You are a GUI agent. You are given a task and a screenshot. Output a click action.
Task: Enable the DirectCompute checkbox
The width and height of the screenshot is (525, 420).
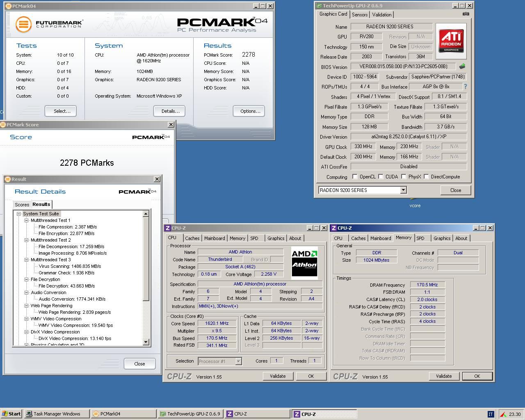pos(427,177)
